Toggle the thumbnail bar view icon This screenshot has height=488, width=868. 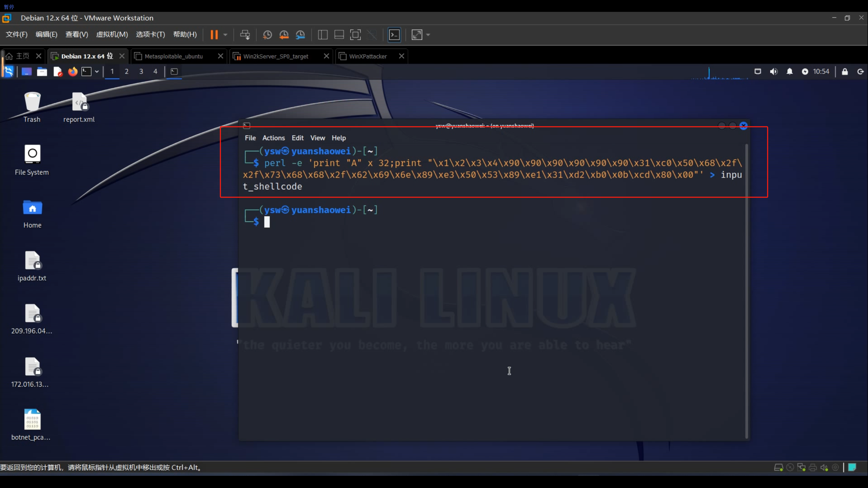point(339,35)
